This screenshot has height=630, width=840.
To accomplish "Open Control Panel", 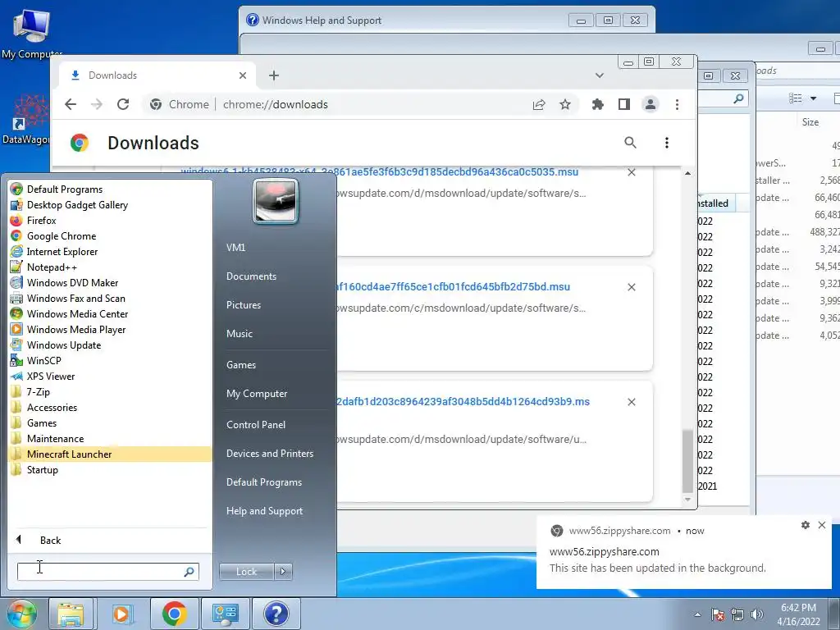I will (x=256, y=424).
